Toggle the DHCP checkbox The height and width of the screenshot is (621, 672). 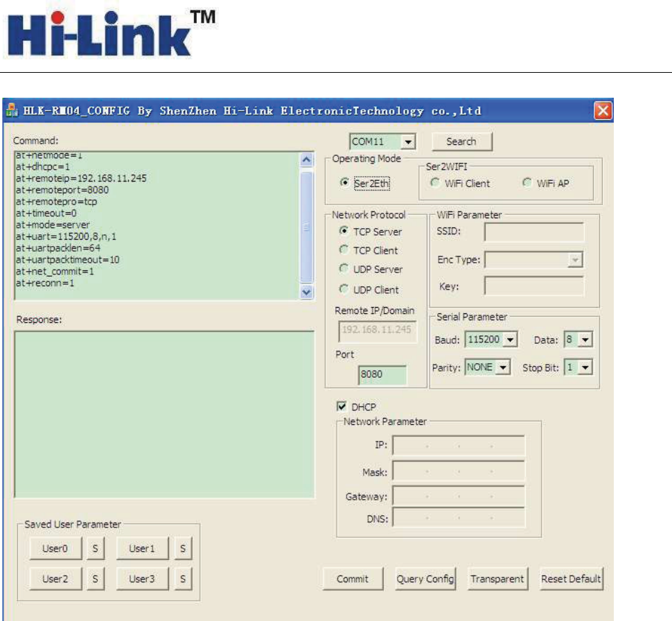click(x=342, y=406)
